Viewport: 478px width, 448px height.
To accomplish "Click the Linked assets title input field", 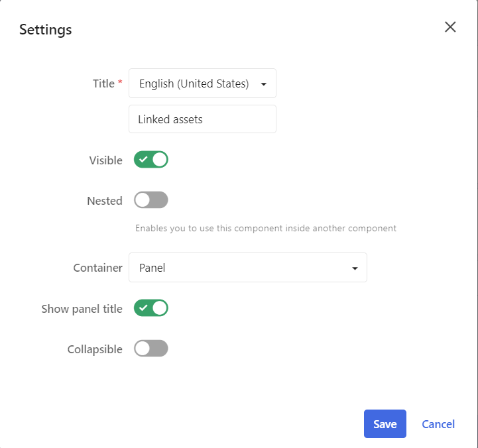I will click(x=202, y=119).
